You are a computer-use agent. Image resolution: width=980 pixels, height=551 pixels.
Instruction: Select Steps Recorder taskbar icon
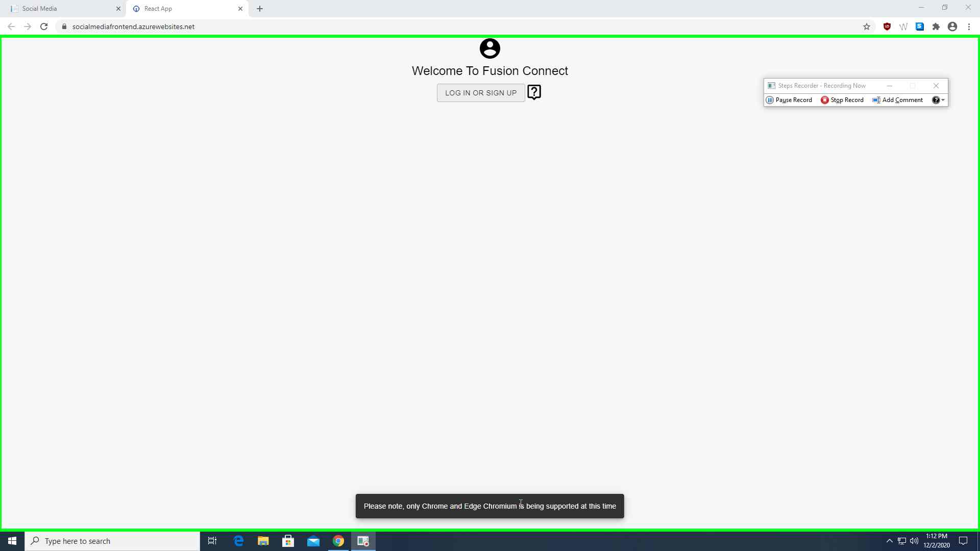(363, 541)
